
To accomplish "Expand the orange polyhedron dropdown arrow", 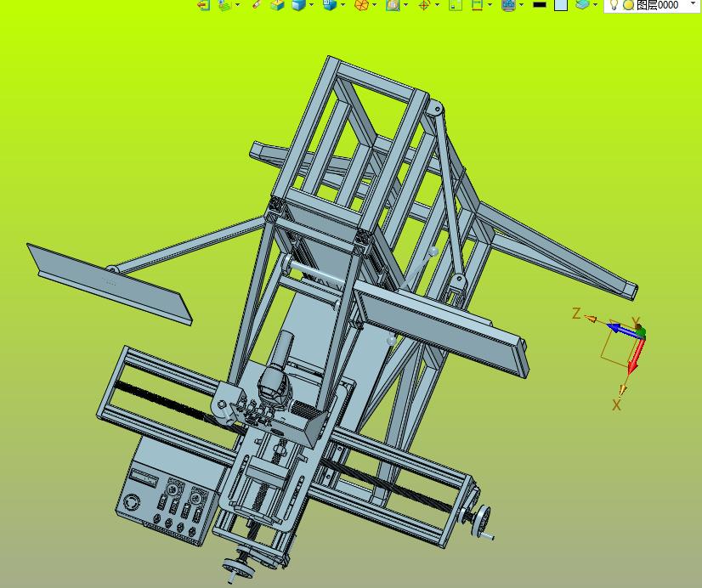I will pos(374,5).
